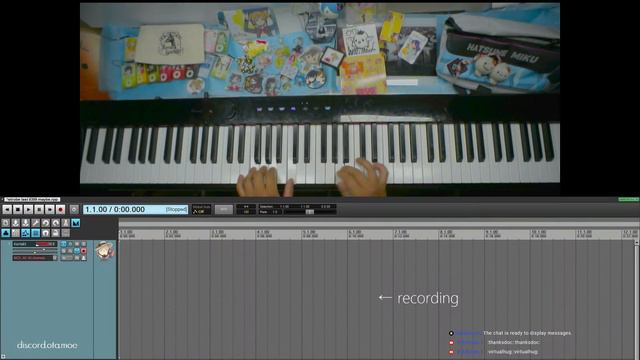Toggle snap magnet toolbar icon
The height and width of the screenshot is (360, 640).
coord(46,233)
